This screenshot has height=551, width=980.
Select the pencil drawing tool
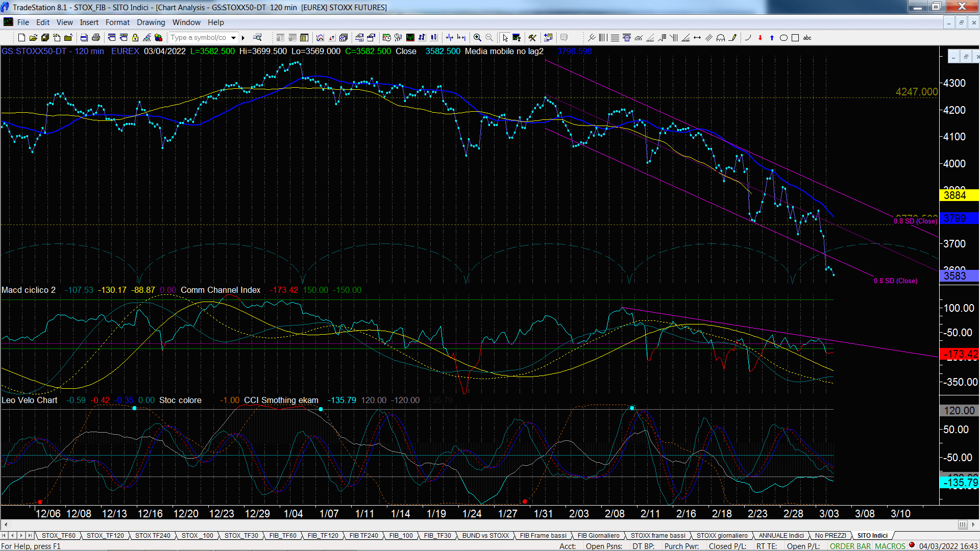[732, 37]
